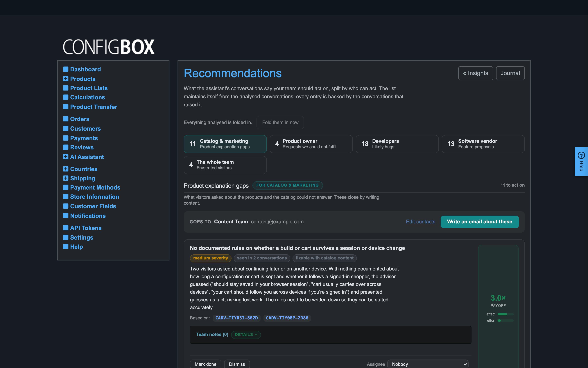This screenshot has height=368, width=588.
Task: Switch to the Product owner tab
Action: [x=311, y=144]
